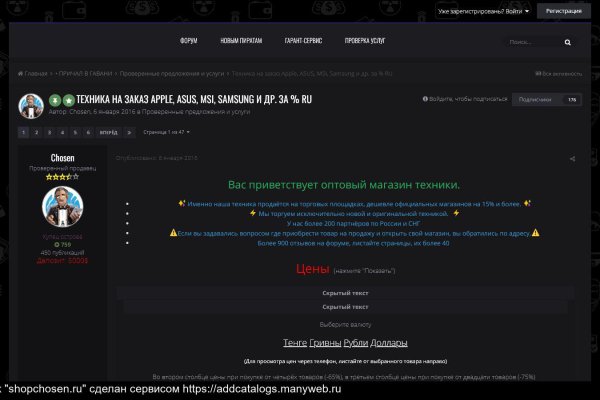Click the 480 публикаций text

62,253
